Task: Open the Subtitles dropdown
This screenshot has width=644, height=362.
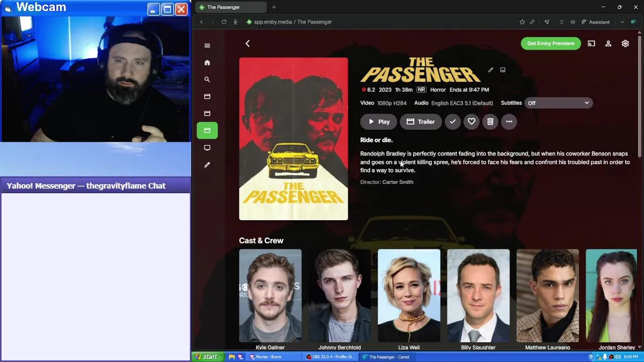Action: tap(558, 103)
